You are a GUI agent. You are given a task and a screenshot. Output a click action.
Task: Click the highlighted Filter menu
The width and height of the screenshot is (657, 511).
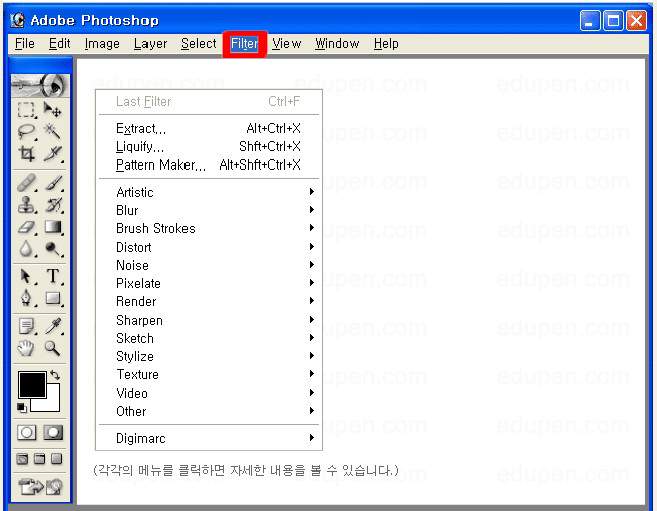(245, 44)
